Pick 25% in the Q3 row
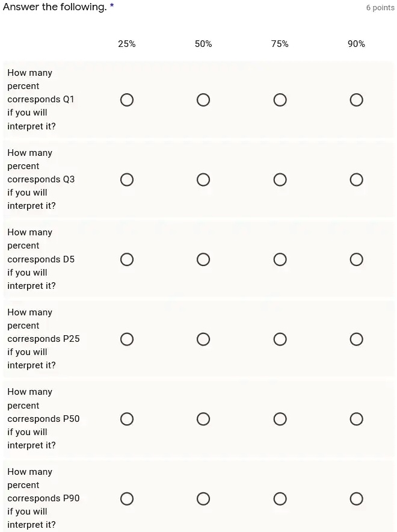This screenshot has width=397, height=532. pos(127,179)
